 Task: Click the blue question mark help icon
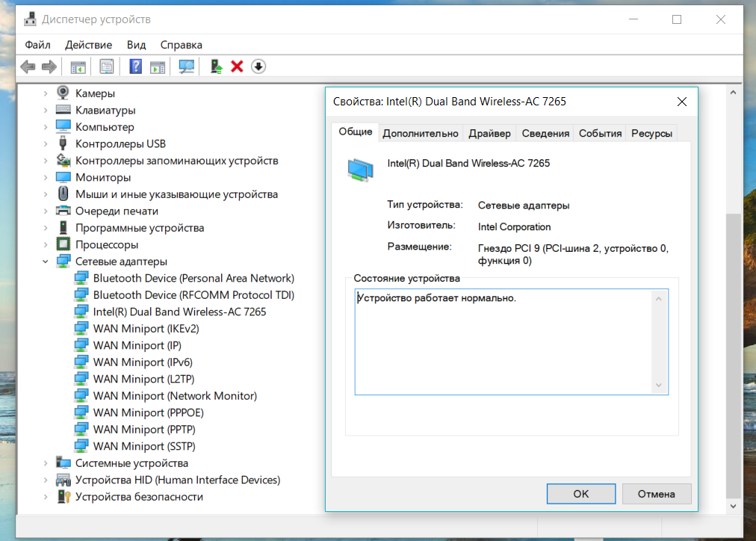(x=135, y=67)
